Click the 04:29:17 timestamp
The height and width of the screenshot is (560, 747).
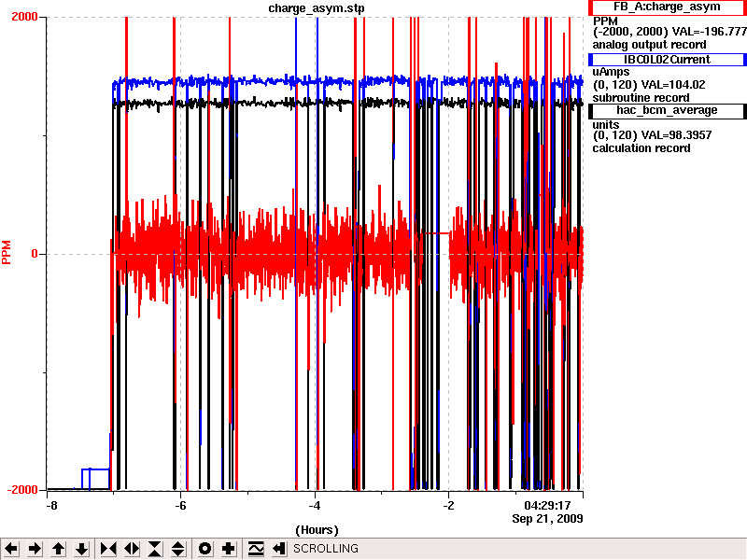(547, 505)
